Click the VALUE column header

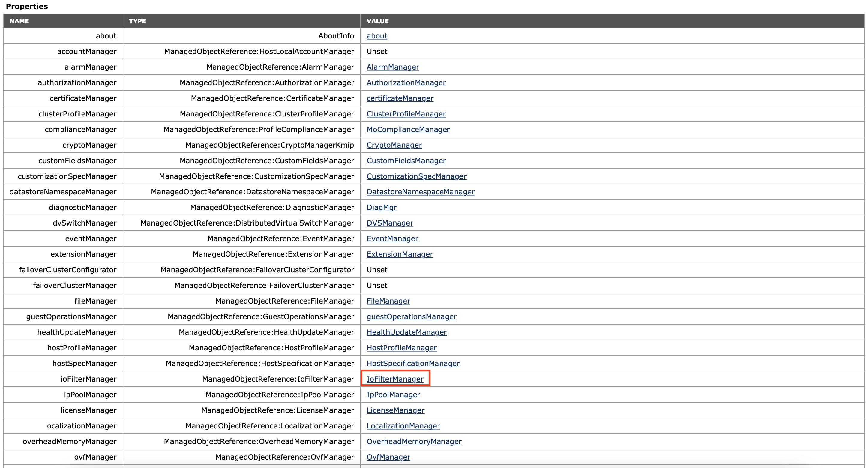(377, 21)
